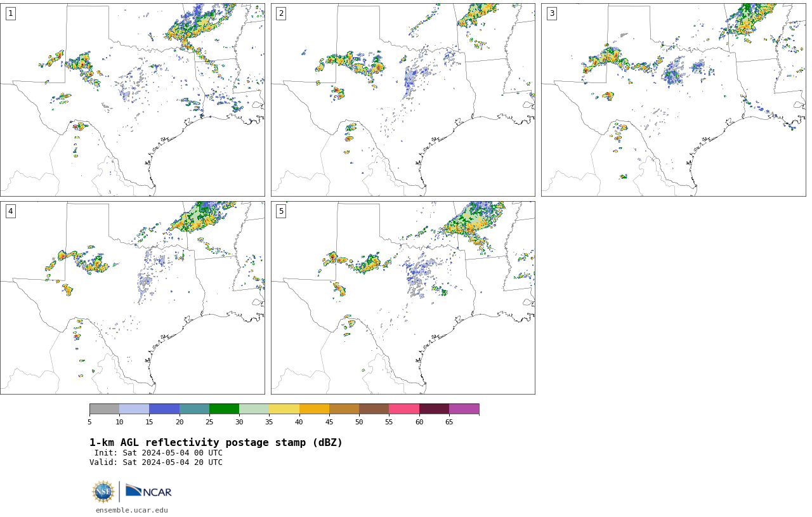Click the Valid: Sat 2024-05-04 20 UTC line
812x517 pixels.
[x=156, y=462]
